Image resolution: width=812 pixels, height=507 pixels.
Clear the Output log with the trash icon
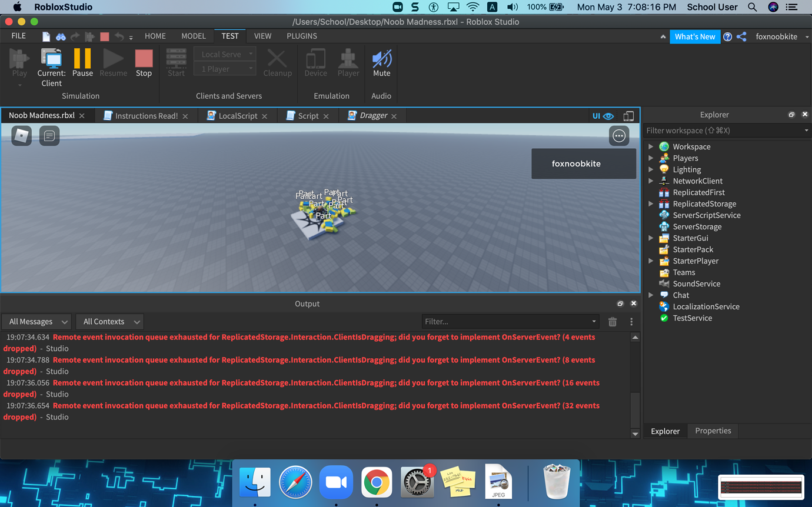tap(612, 322)
